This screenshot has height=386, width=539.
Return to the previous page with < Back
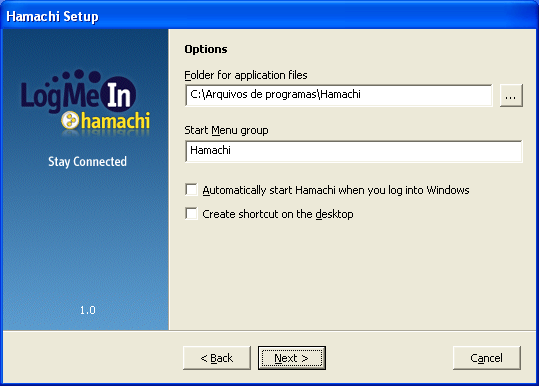(x=217, y=358)
